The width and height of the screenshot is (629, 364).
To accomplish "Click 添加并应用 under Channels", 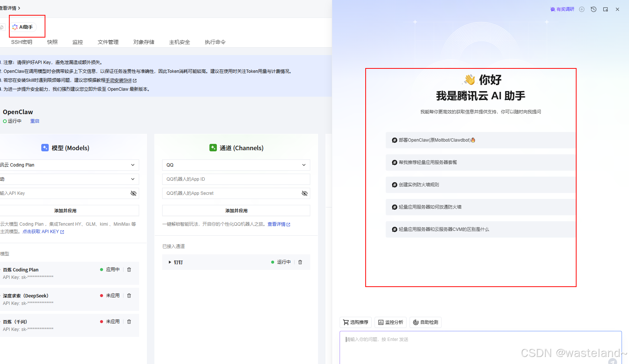I will [x=236, y=210].
